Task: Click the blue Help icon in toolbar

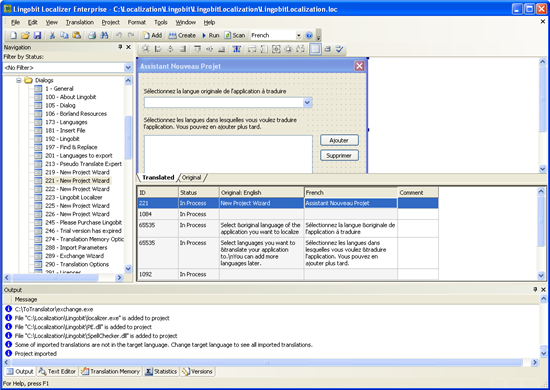Action: [309, 35]
